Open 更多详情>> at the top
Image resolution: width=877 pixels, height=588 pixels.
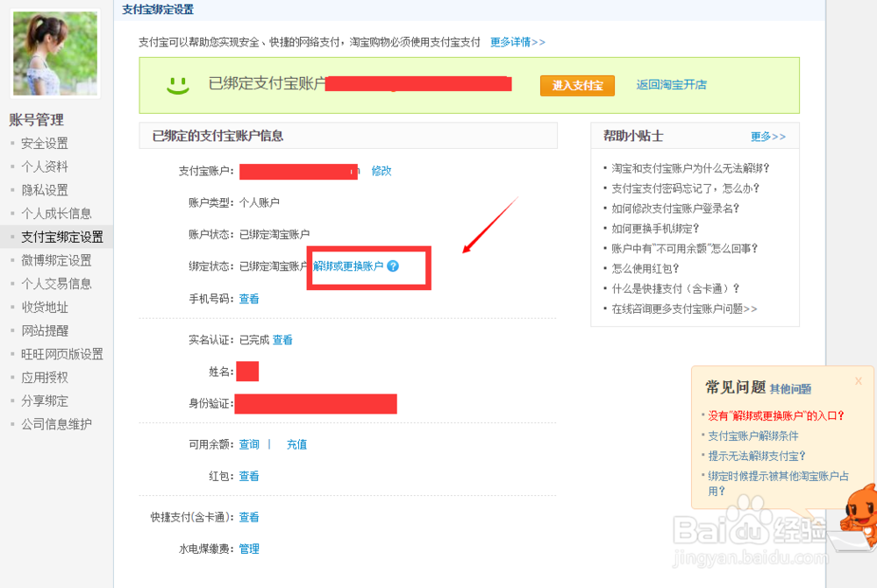pyautogui.click(x=517, y=40)
